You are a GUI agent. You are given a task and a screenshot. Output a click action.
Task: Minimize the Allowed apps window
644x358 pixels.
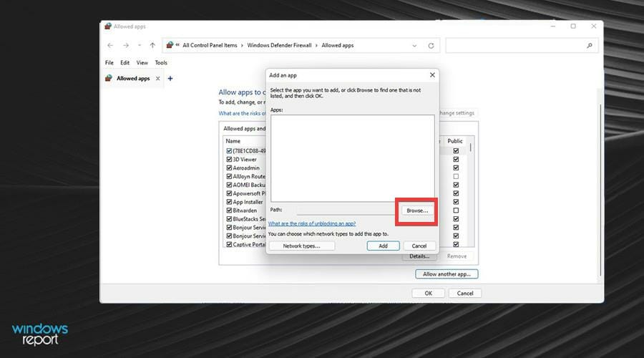[553, 26]
